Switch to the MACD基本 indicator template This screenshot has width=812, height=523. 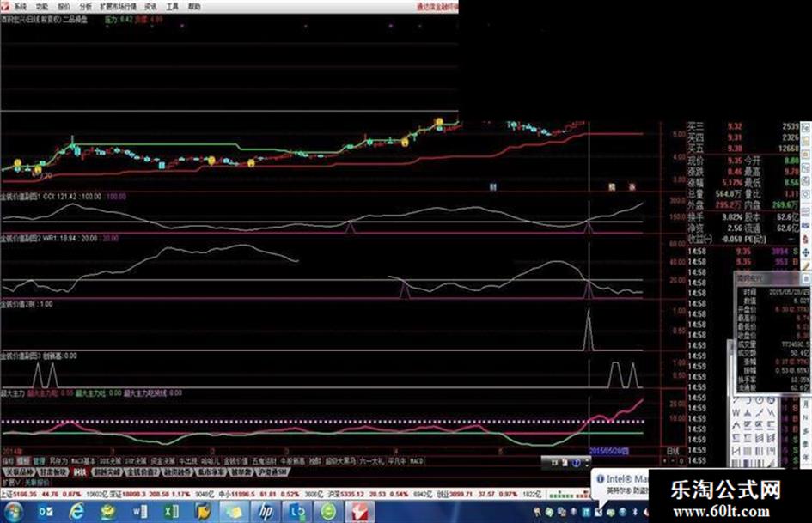(x=83, y=461)
